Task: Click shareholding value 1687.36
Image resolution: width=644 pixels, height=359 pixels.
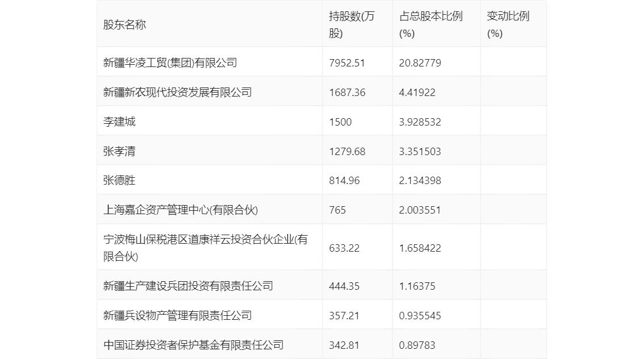Action: [x=347, y=93]
